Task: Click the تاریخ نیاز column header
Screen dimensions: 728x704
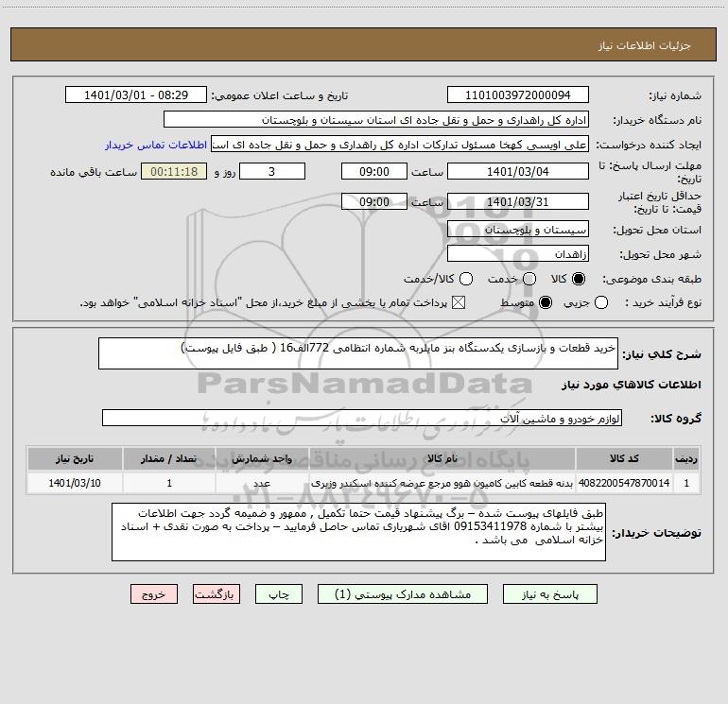Action: click(75, 458)
